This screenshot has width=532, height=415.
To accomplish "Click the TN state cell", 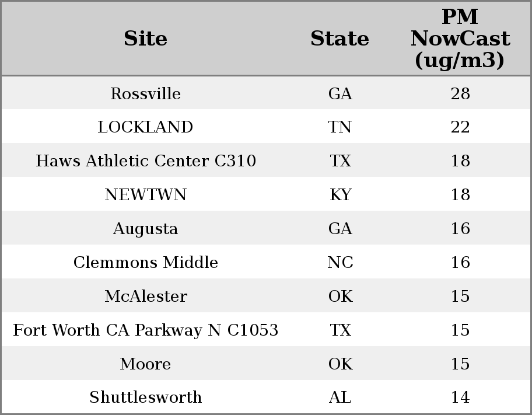I will coord(339,127).
